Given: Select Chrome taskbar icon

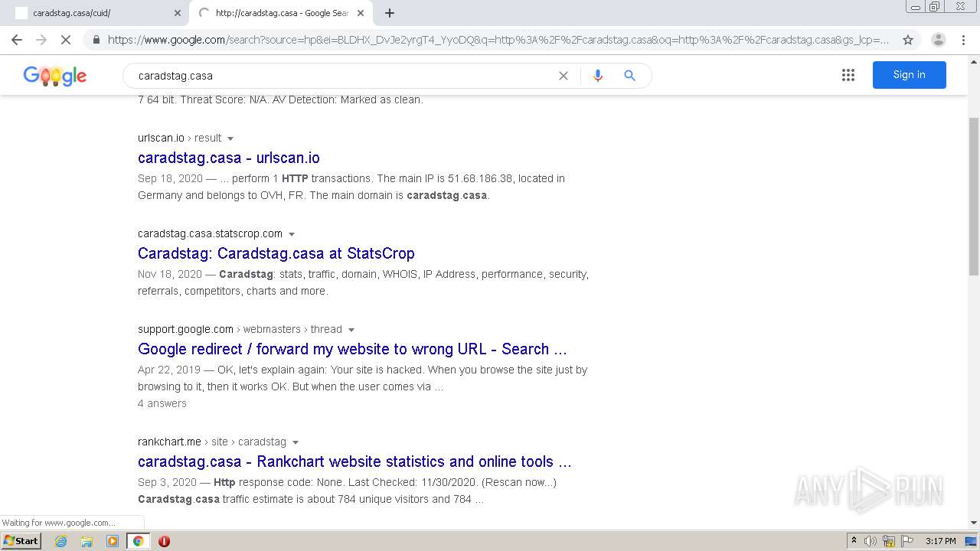Looking at the screenshot, I should click(138, 541).
